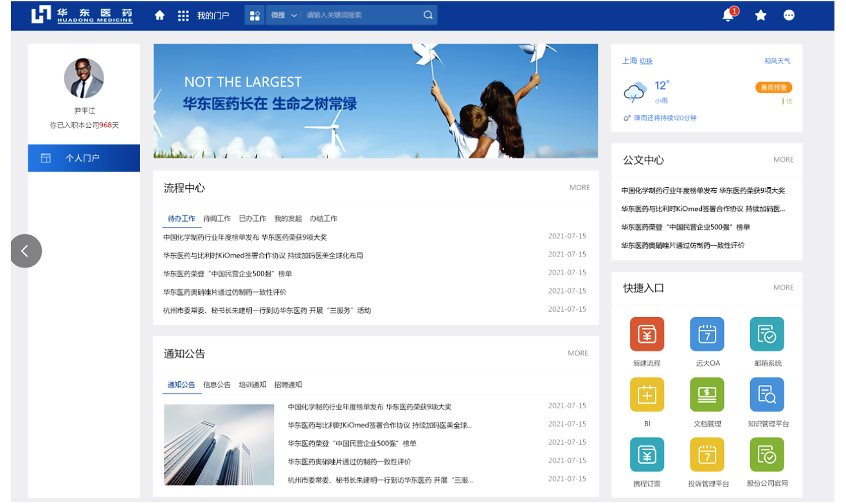846x504 pixels.
Task: Switch to 办结工作 tab
Action: pos(323,219)
